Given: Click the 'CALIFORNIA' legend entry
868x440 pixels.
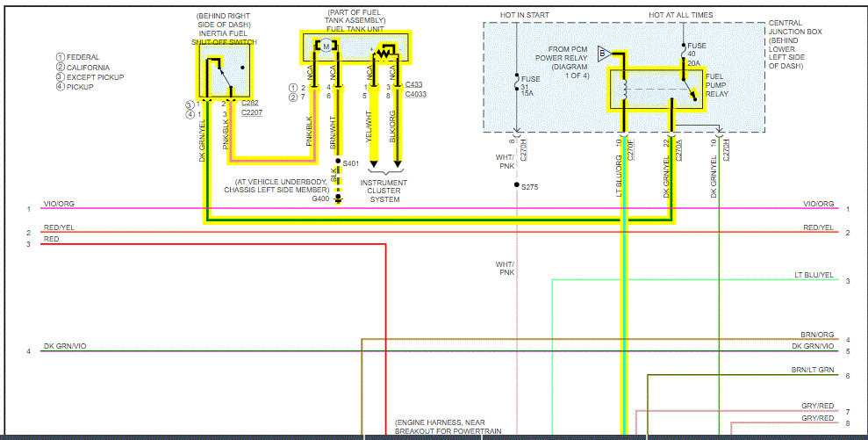Looking at the screenshot, I should [83, 67].
